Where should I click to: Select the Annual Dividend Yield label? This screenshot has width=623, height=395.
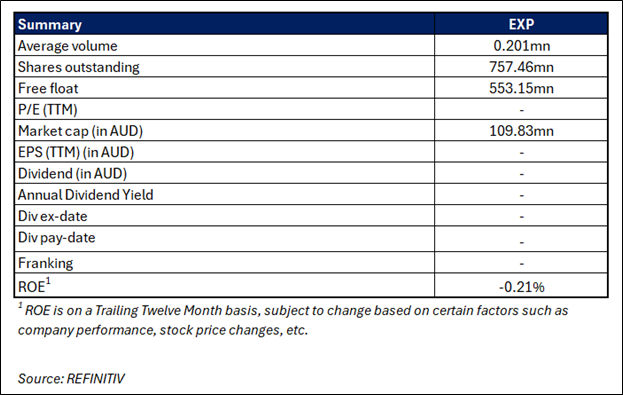point(85,195)
